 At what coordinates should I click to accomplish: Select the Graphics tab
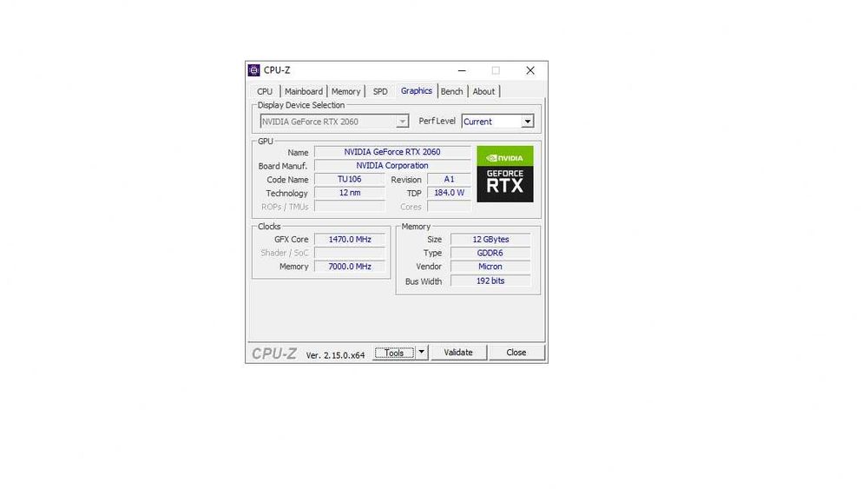[x=417, y=91]
